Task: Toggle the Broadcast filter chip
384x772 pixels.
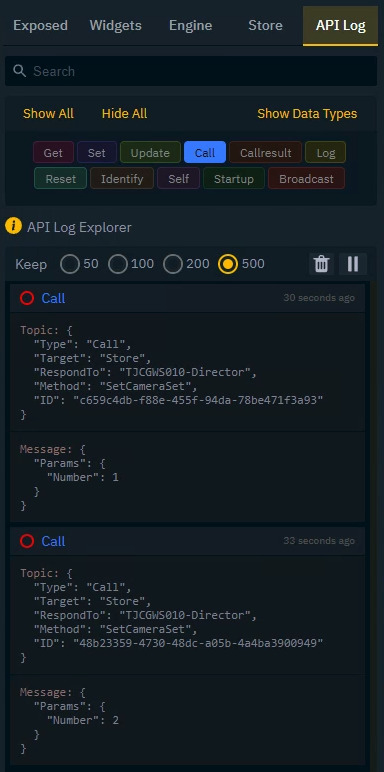Action: tap(306, 179)
